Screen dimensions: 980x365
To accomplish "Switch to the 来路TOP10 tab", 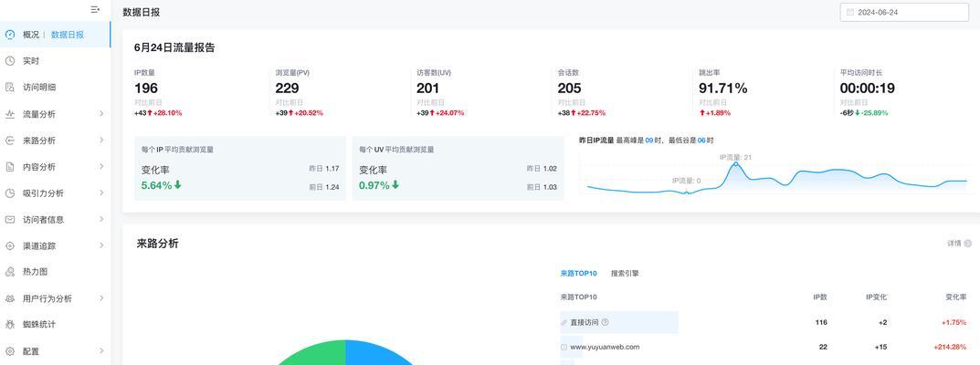I will pos(579,273).
